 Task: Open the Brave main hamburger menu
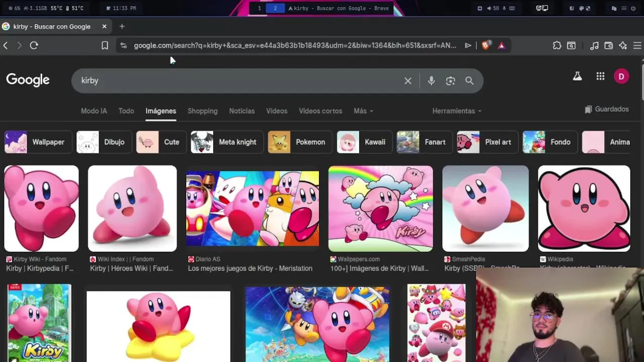[637, 46]
